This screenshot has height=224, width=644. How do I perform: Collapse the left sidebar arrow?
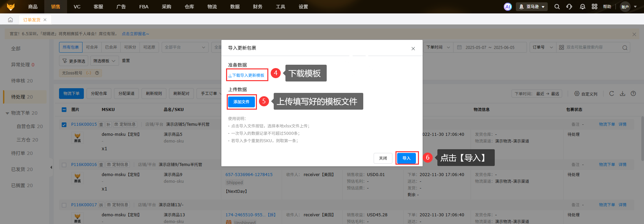pos(51,167)
